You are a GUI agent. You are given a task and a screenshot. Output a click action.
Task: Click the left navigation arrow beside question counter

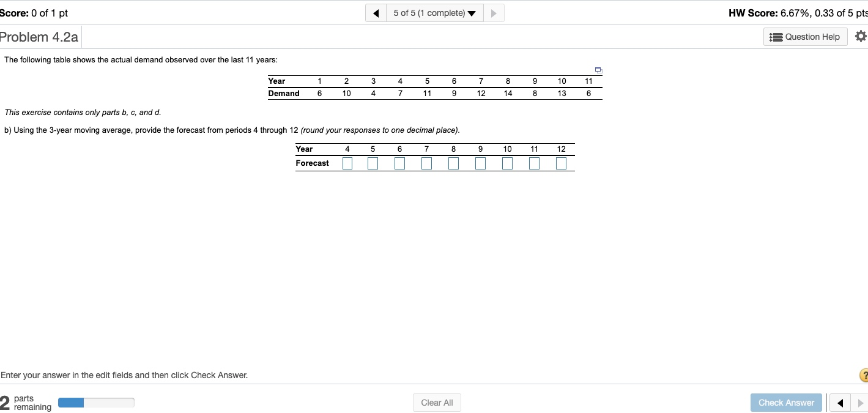(x=375, y=12)
